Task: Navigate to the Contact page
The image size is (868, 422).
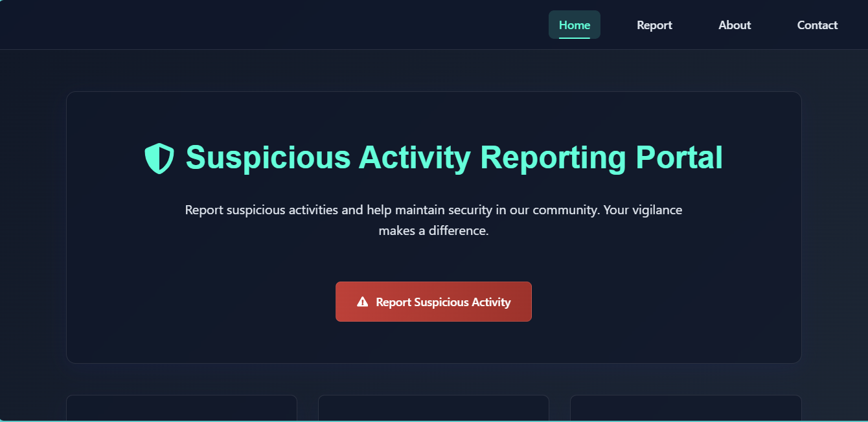Action: coord(817,25)
